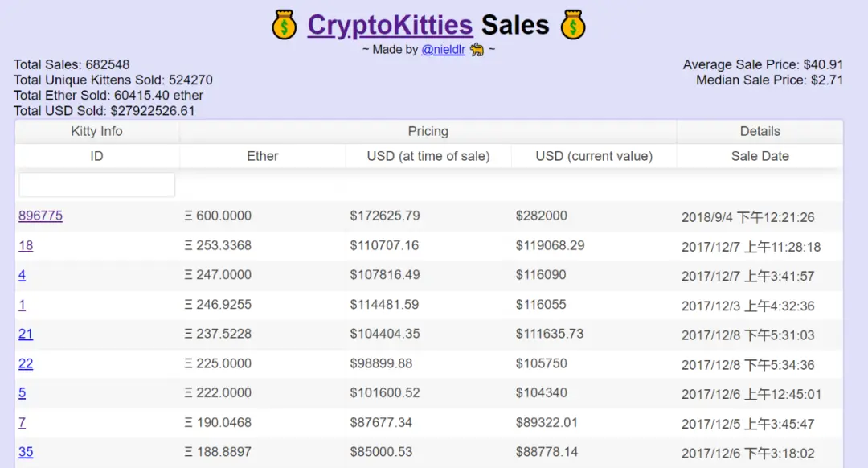The image size is (868, 468).
Task: Open kitty ID 35 link
Action: tap(26, 452)
